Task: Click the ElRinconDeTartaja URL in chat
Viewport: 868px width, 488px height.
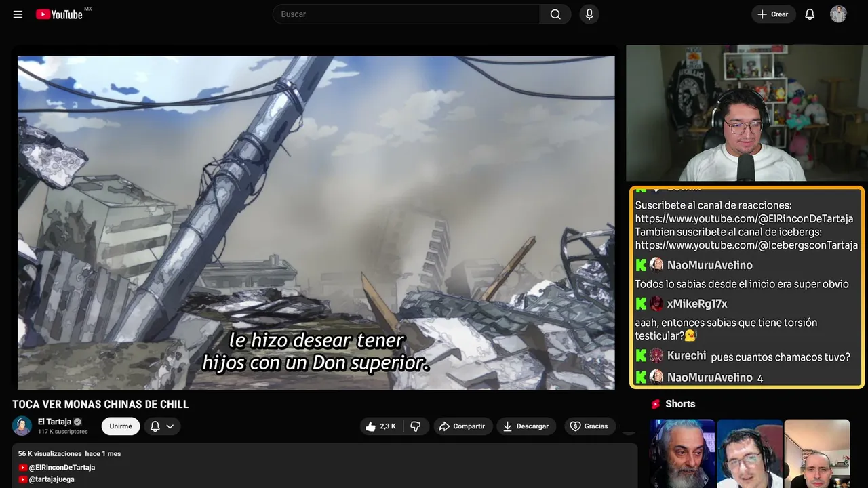Action: pyautogui.click(x=744, y=219)
